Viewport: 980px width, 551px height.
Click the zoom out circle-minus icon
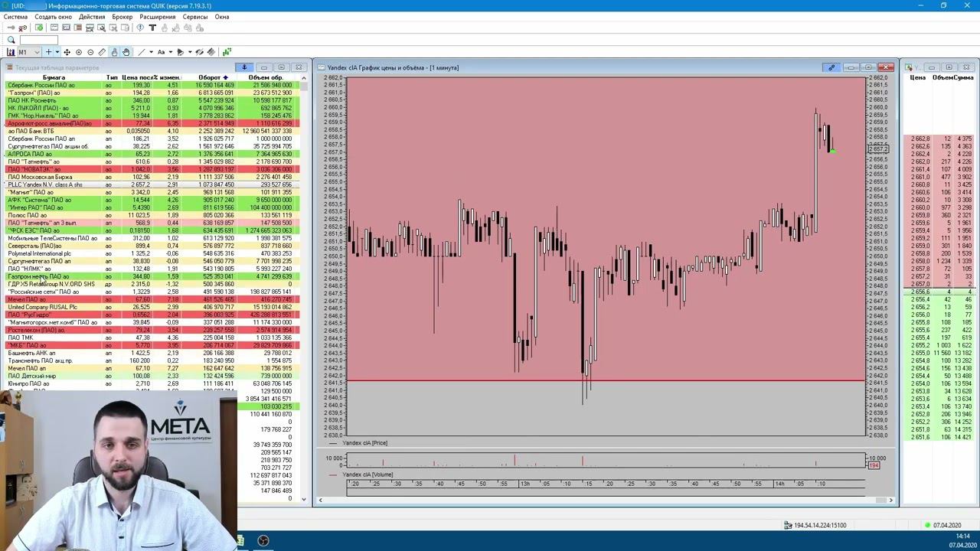90,52
